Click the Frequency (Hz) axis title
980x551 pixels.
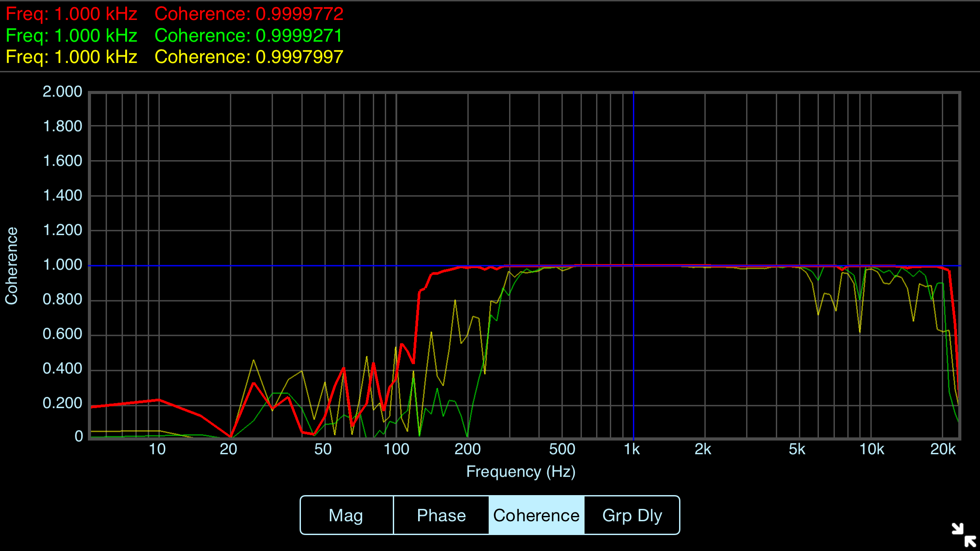[x=521, y=472]
